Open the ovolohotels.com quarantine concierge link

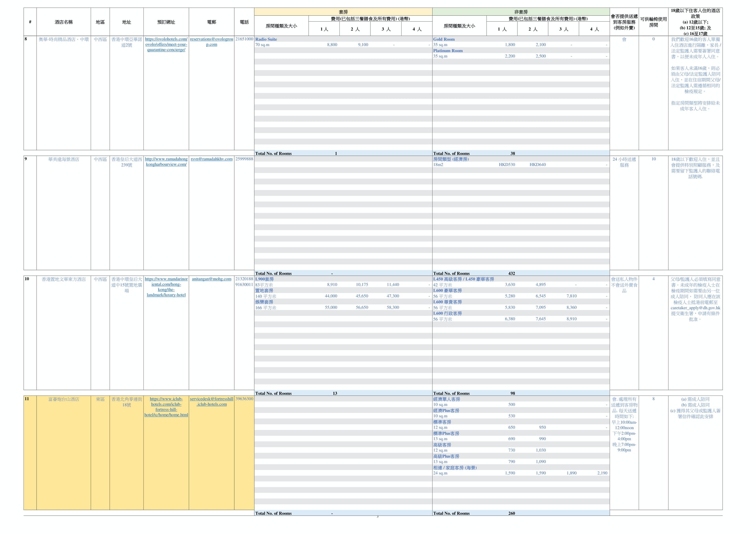pos(166,44)
